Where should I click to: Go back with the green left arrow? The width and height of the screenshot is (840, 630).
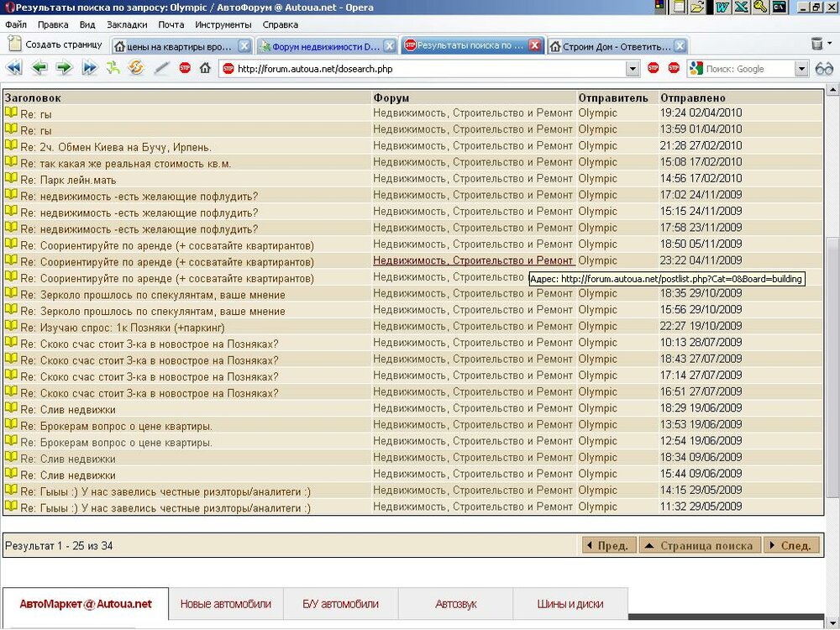click(39, 68)
